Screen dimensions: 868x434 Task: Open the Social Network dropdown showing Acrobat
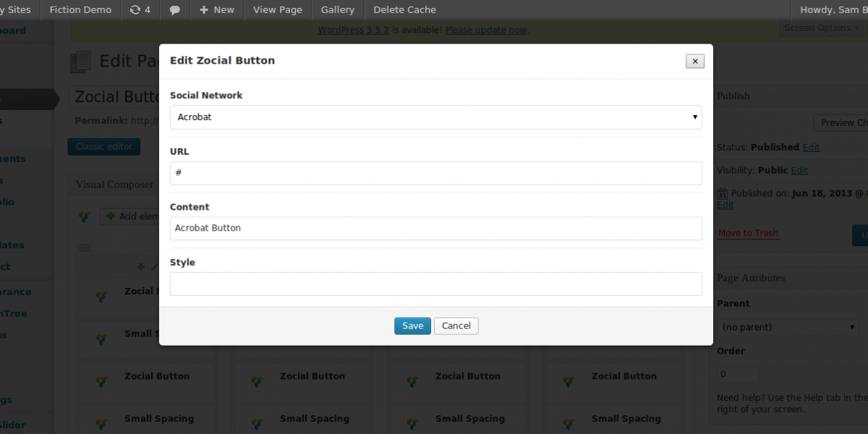click(436, 117)
